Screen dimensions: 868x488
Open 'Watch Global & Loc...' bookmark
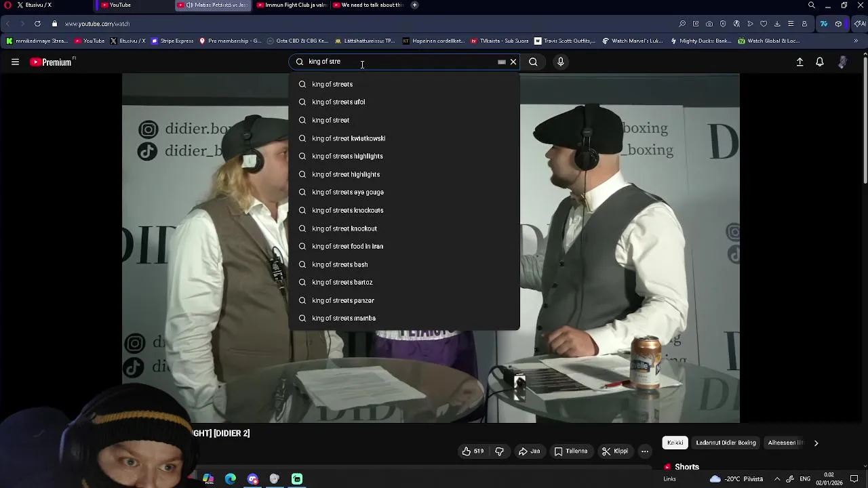pyautogui.click(x=768, y=41)
